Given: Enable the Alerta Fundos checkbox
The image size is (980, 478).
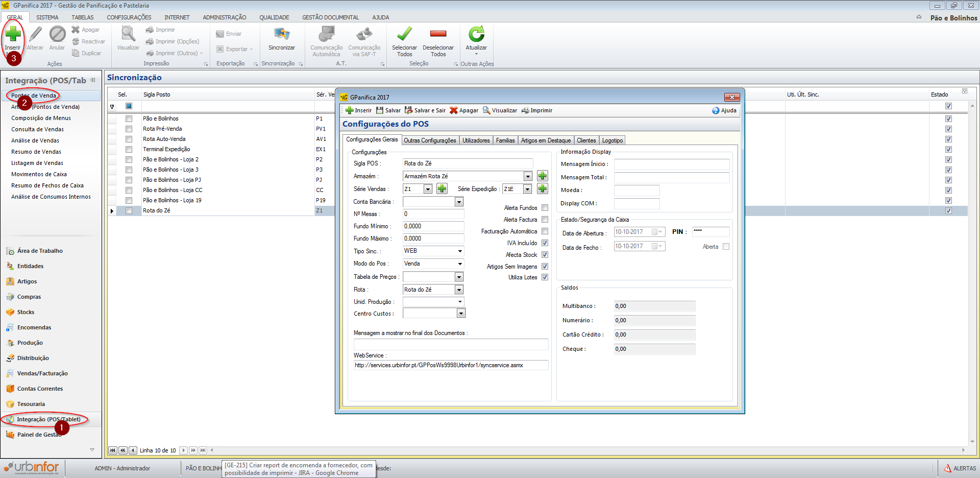Looking at the screenshot, I should (545, 208).
